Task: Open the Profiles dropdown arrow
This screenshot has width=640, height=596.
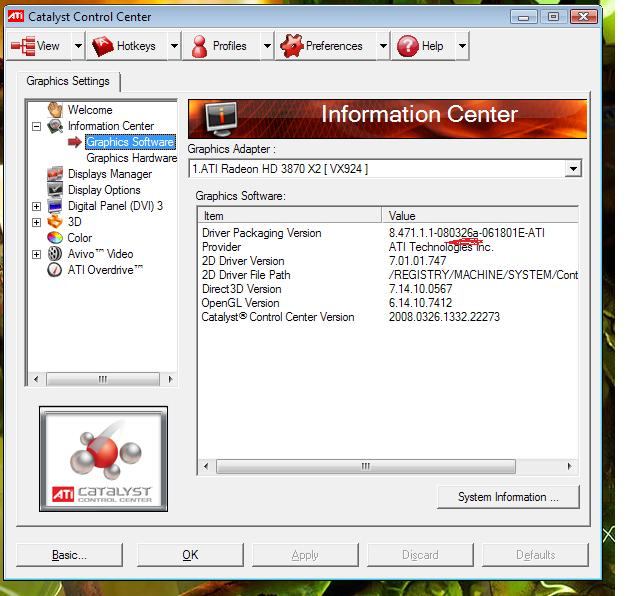Action: [x=267, y=46]
